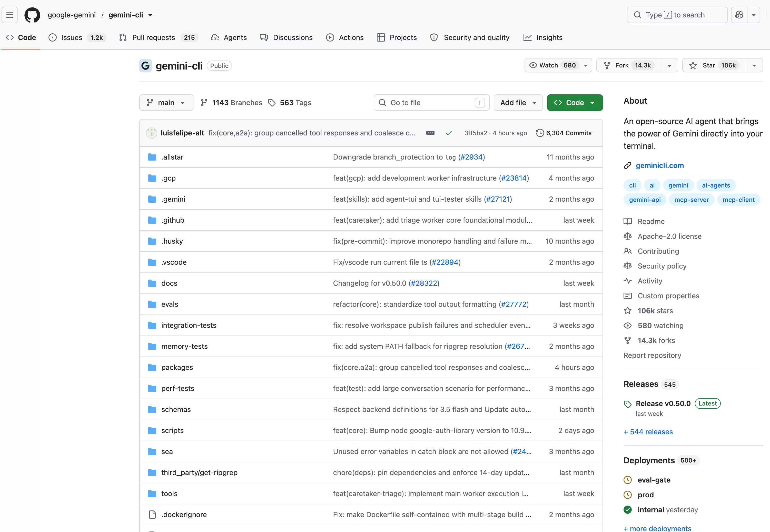Open commit hash 3ff5ba2
Image resolution: width=770 pixels, height=532 pixels.
click(476, 133)
